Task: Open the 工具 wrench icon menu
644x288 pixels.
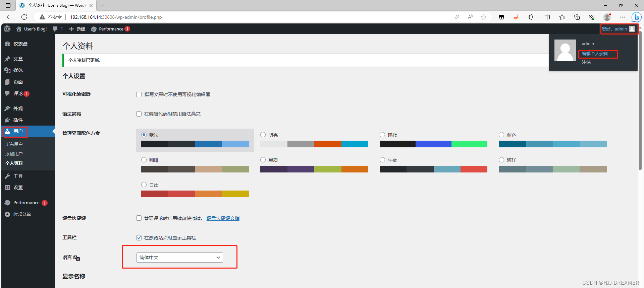Action: pos(7,176)
